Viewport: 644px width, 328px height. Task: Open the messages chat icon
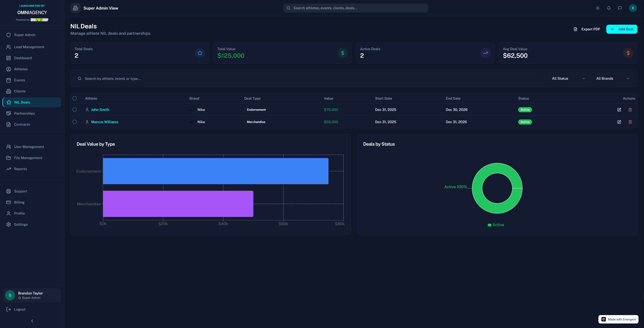click(x=620, y=8)
